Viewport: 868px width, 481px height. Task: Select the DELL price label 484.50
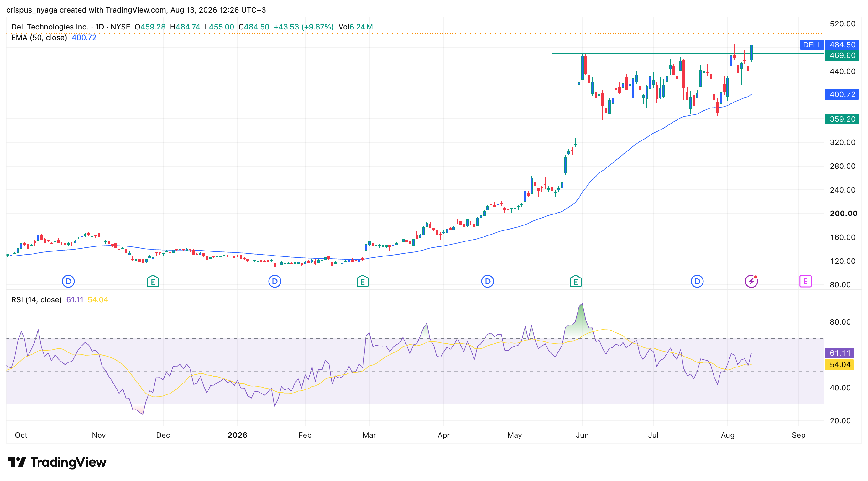[x=830, y=45]
